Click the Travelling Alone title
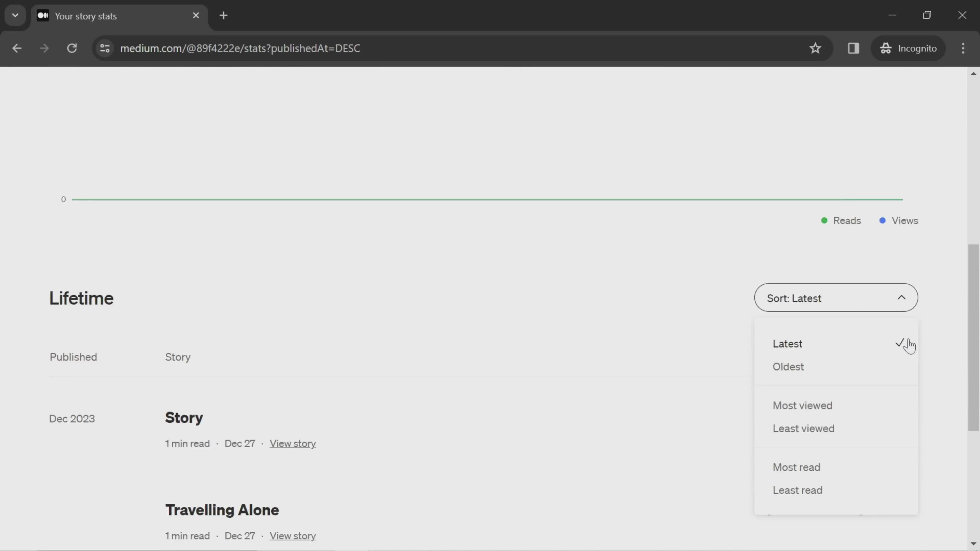Screen dimensions: 980x551 pyautogui.click(x=222, y=510)
